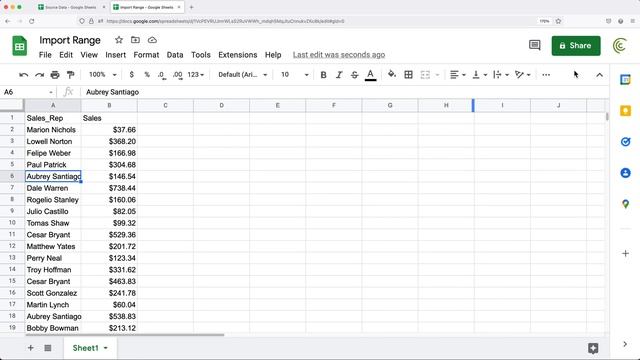Image resolution: width=640 pixels, height=360 pixels.
Task: Reload the browser page
Action: tap(31, 21)
